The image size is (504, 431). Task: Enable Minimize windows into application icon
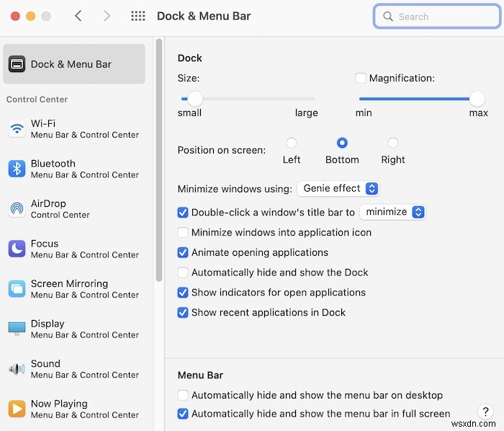coord(183,233)
